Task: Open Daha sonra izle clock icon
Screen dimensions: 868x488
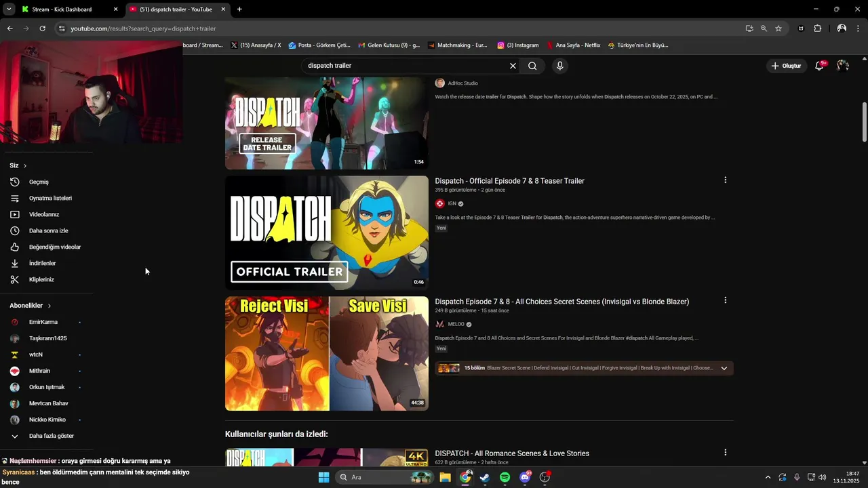Action: pos(15,230)
